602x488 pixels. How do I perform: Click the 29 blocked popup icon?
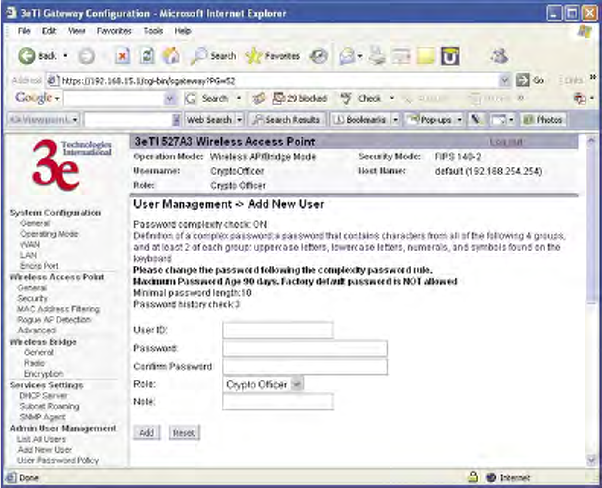tap(300, 99)
